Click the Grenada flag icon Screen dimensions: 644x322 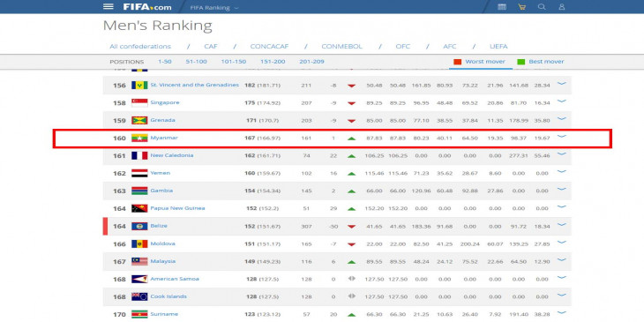click(139, 120)
